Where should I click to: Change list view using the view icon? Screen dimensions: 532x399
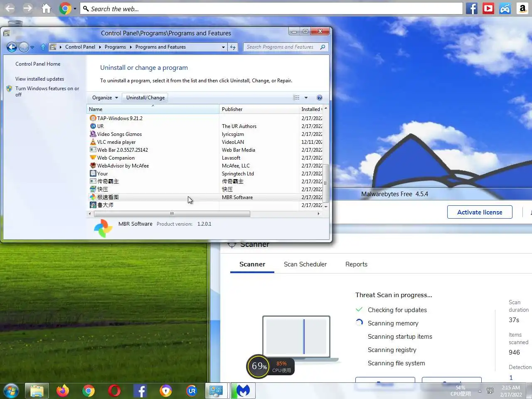click(x=296, y=98)
